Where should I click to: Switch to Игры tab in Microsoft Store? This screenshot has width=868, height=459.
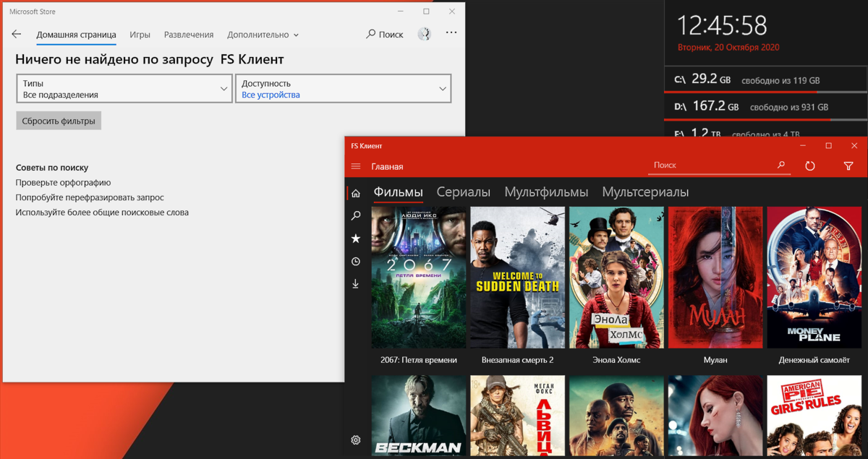click(140, 34)
